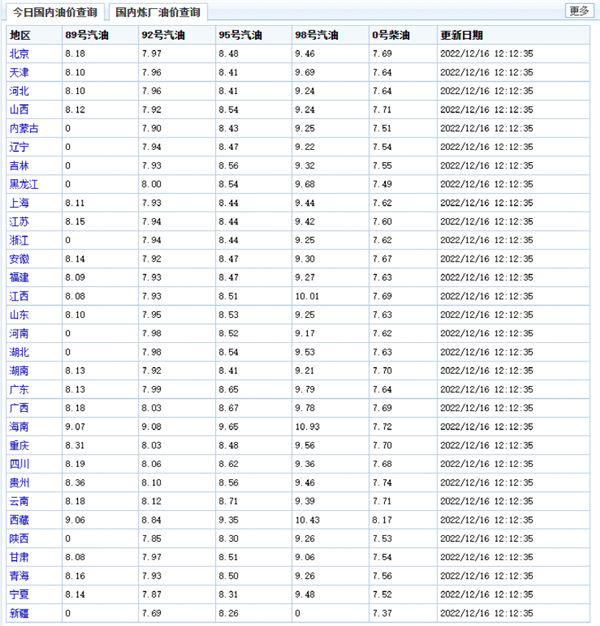Open the 天津 region link

pos(19,72)
